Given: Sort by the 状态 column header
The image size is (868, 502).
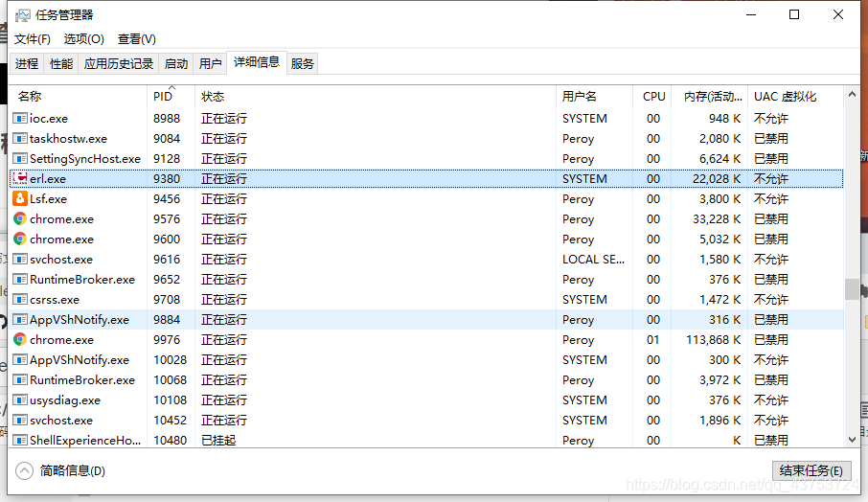Looking at the screenshot, I should [375, 97].
